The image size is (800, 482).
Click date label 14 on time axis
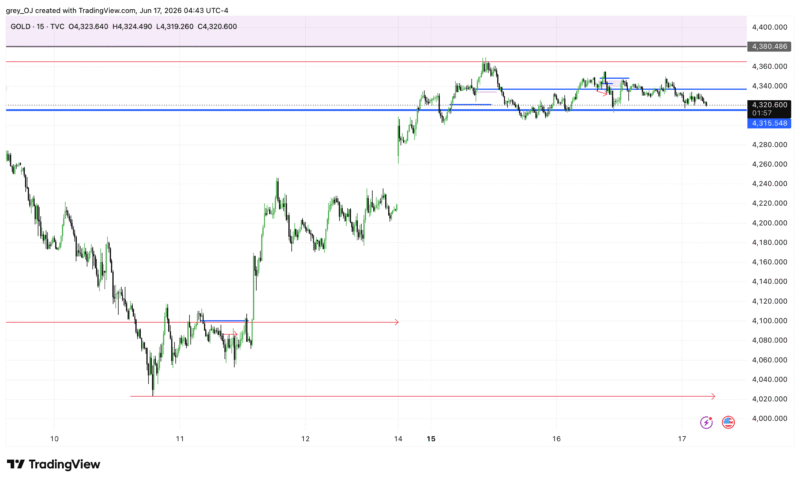point(398,439)
